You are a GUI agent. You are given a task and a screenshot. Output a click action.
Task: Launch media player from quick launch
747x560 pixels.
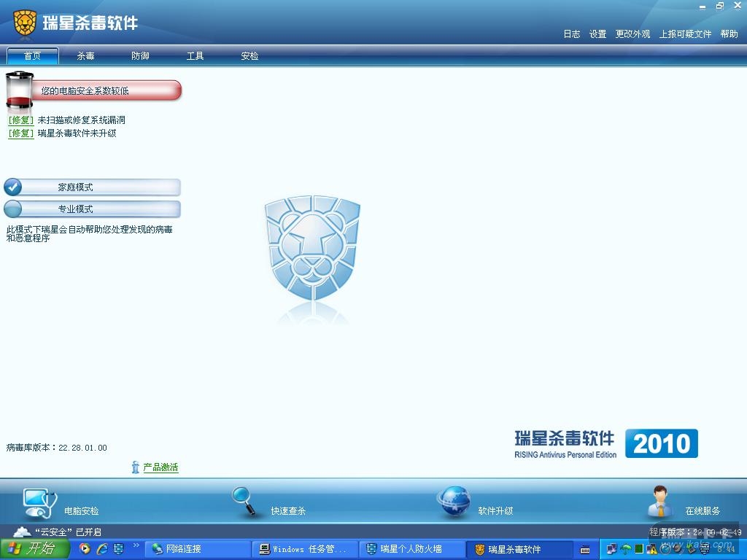tap(85, 549)
